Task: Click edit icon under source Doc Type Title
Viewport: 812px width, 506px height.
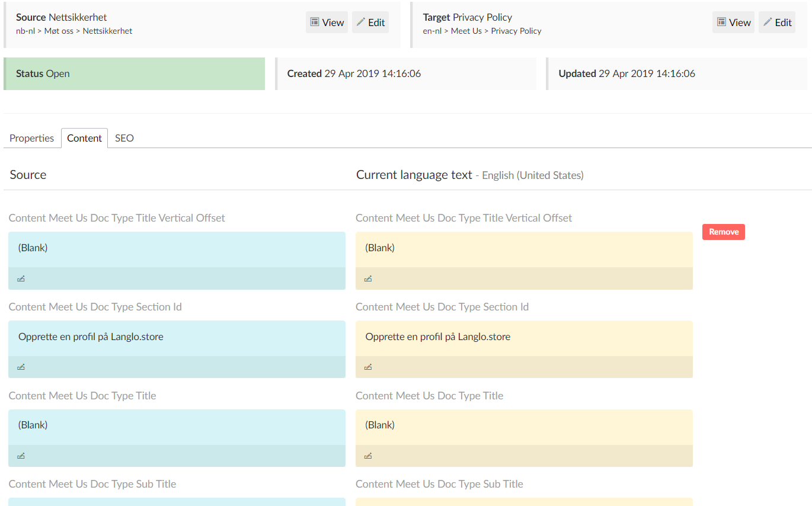Action: 21,456
